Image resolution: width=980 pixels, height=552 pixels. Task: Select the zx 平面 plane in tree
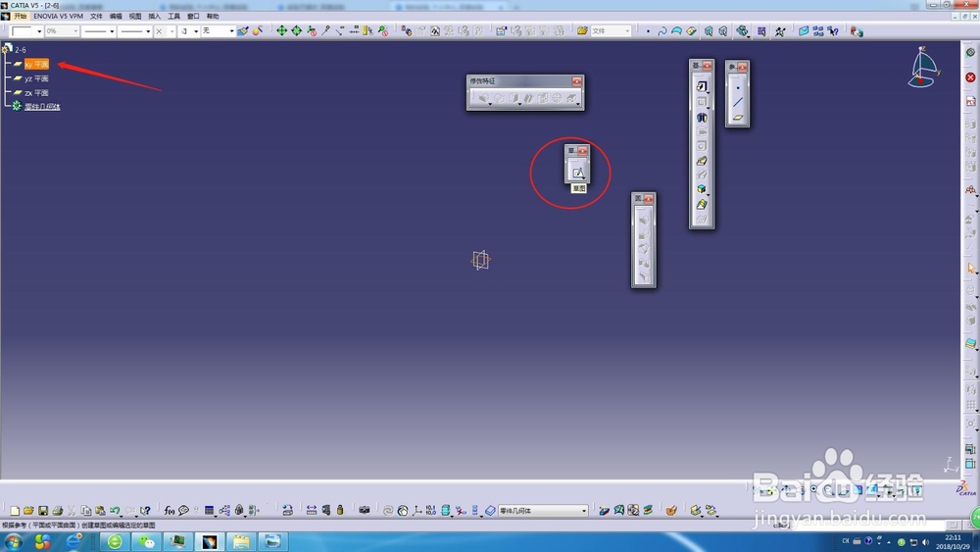36,93
